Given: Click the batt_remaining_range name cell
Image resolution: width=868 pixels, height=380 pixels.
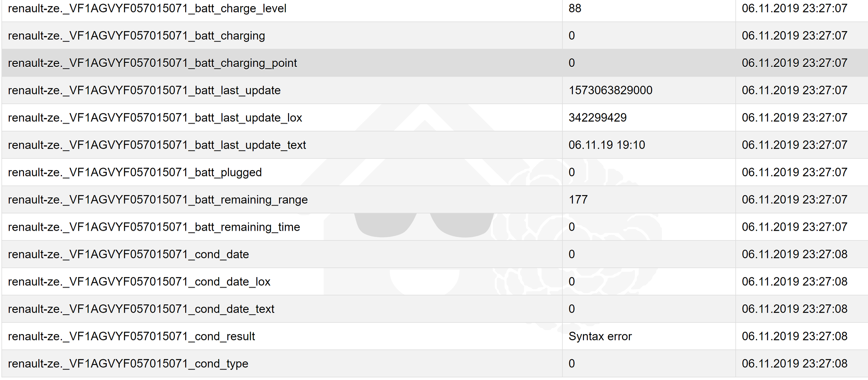Looking at the screenshot, I should [158, 199].
